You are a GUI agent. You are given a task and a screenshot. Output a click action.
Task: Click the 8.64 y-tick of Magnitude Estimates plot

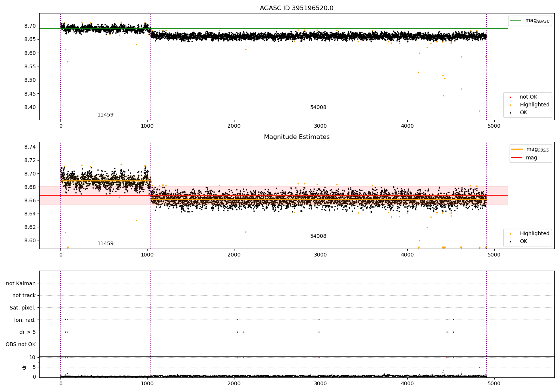point(30,214)
